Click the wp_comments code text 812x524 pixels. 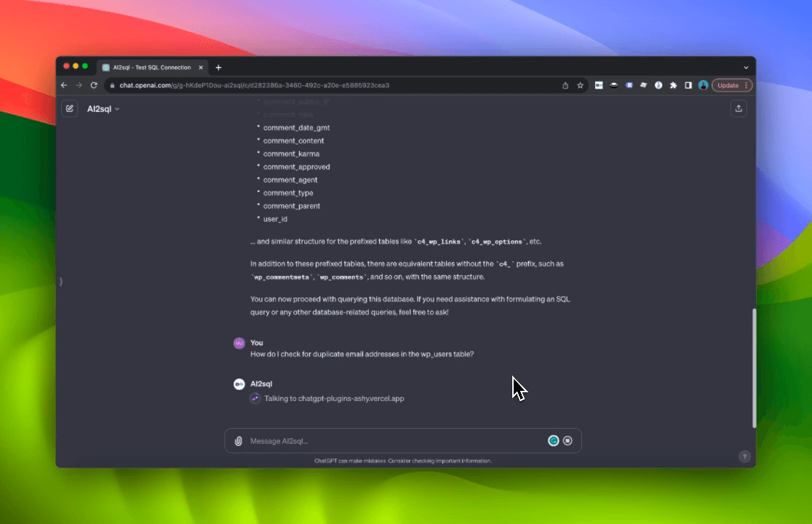coord(342,277)
